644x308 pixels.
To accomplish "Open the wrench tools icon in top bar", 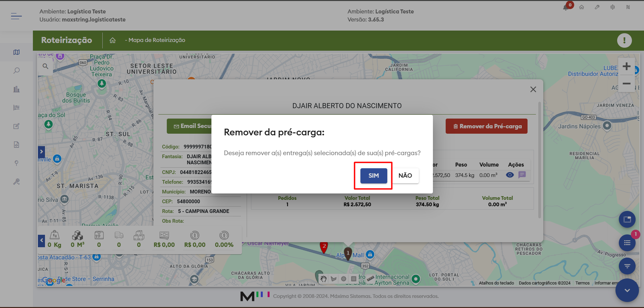I will [x=597, y=7].
